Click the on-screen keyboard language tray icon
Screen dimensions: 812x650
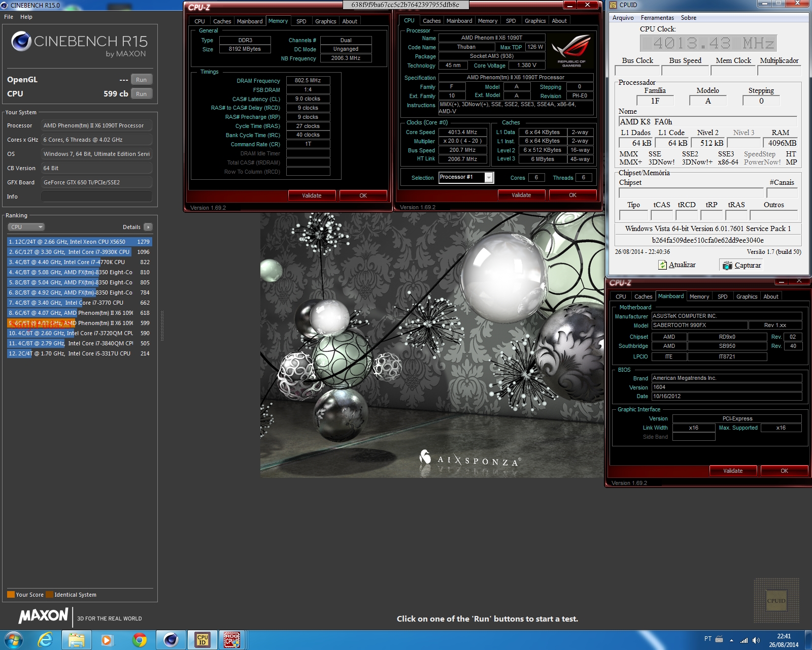pyautogui.click(x=719, y=639)
